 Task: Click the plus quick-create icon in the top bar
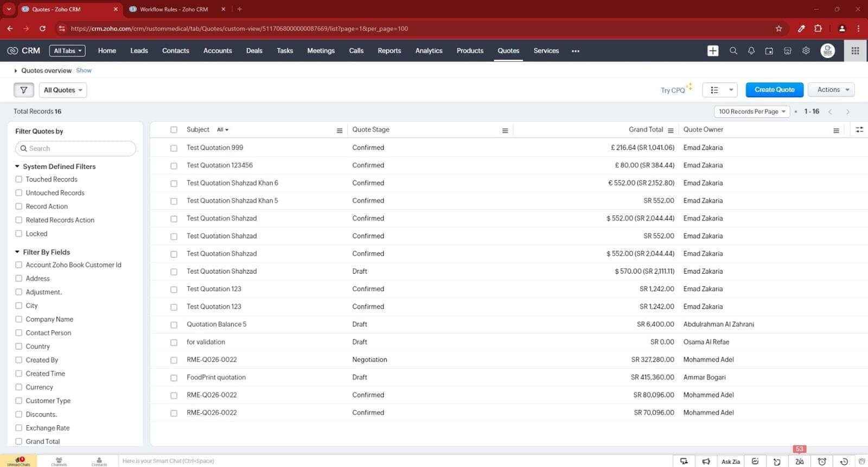tap(713, 51)
